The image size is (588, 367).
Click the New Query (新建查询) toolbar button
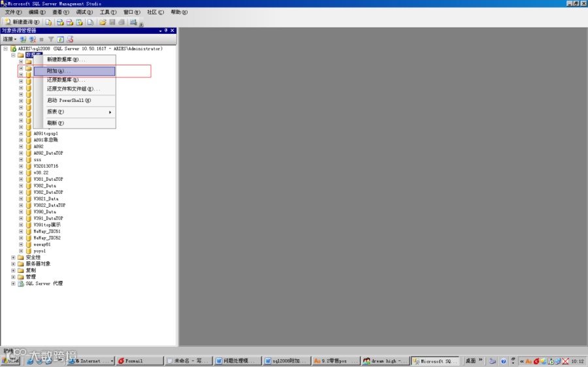point(22,22)
